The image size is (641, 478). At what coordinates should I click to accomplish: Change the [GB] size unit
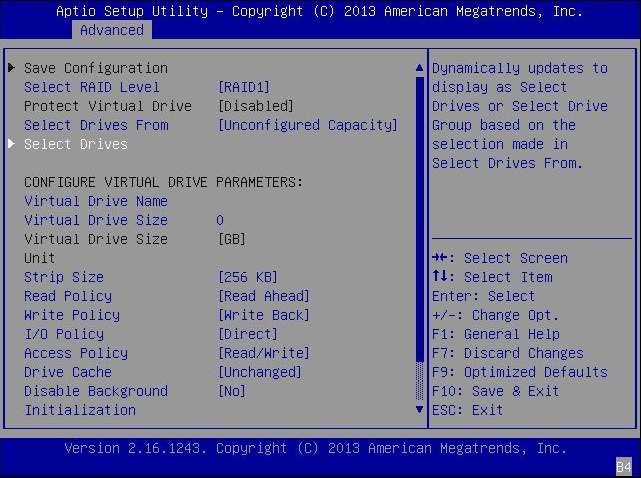tap(232, 239)
